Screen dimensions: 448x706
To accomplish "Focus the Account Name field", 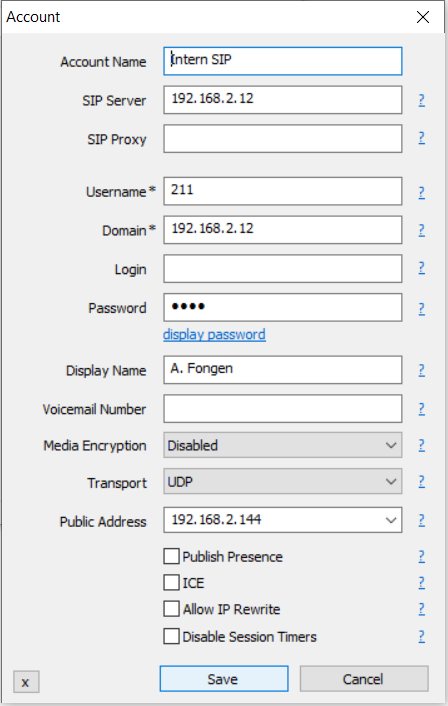I will pyautogui.click(x=283, y=61).
